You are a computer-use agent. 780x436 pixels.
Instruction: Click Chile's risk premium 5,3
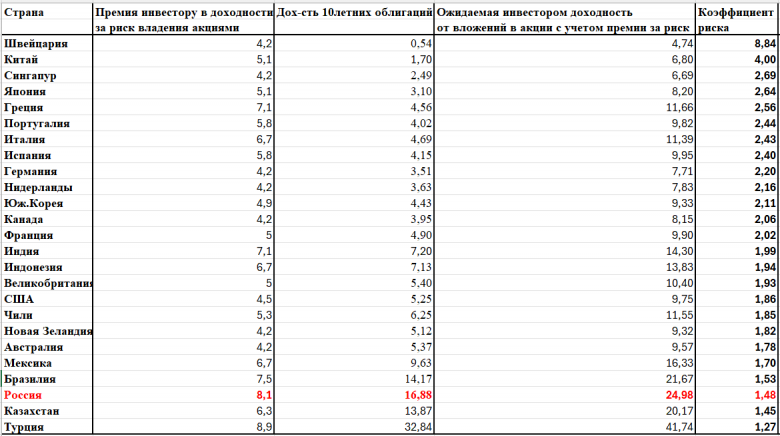[264, 315]
